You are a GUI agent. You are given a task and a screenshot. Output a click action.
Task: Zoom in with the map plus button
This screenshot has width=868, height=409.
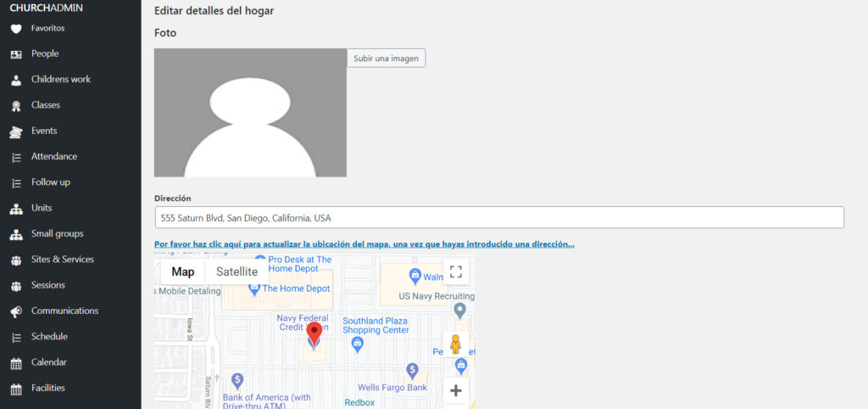[x=456, y=390]
